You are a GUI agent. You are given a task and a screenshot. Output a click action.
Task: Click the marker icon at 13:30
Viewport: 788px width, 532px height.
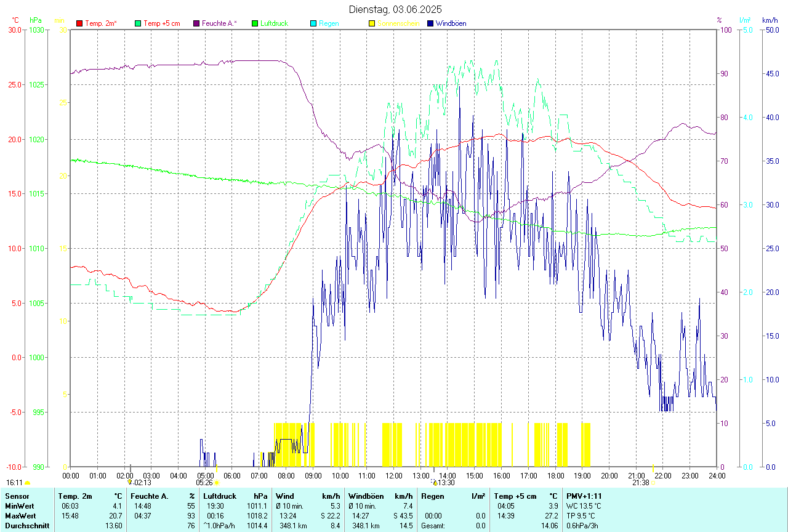pyautogui.click(x=435, y=483)
